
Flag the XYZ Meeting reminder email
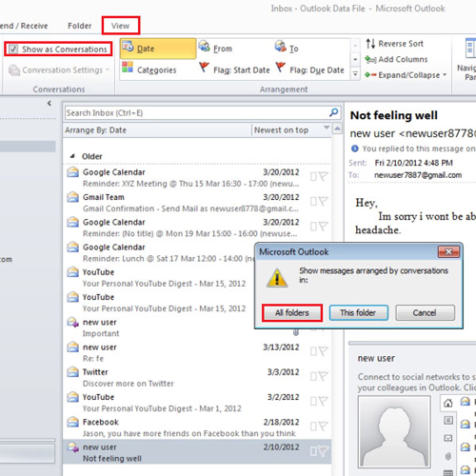[x=324, y=176]
